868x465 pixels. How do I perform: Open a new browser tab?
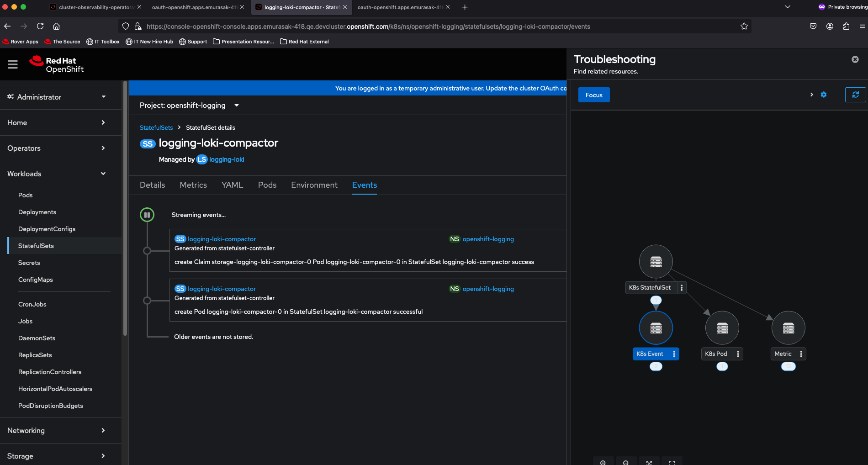click(465, 7)
